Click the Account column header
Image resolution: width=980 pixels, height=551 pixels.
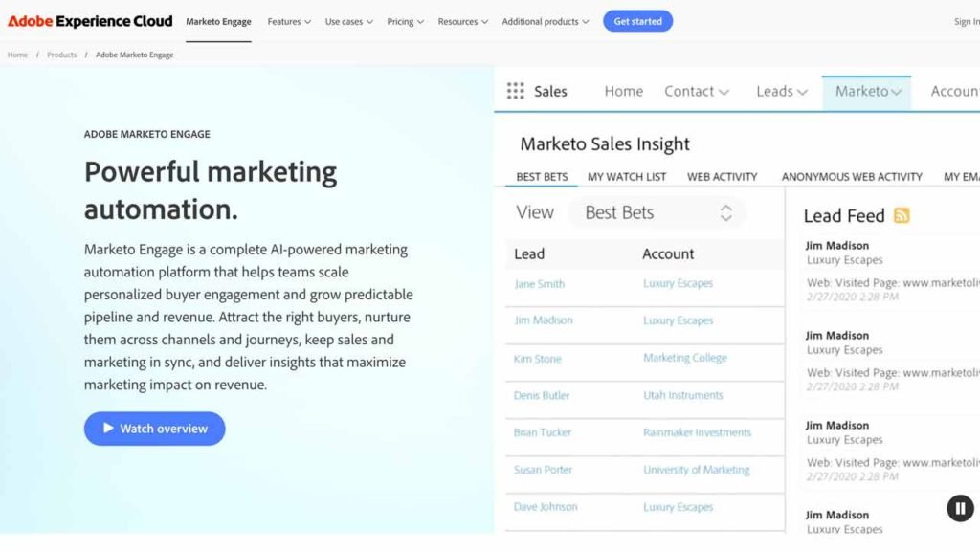click(668, 253)
